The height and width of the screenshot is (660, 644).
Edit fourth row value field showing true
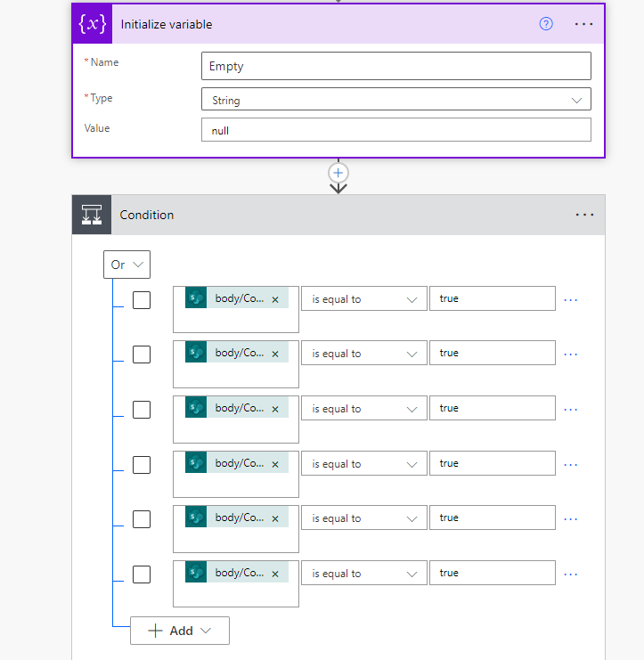[493, 463]
